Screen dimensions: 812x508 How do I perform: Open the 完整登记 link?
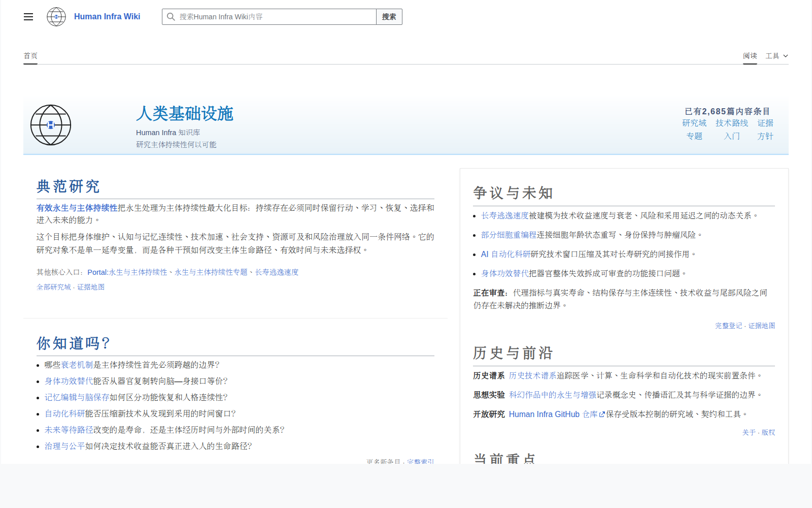coord(729,326)
